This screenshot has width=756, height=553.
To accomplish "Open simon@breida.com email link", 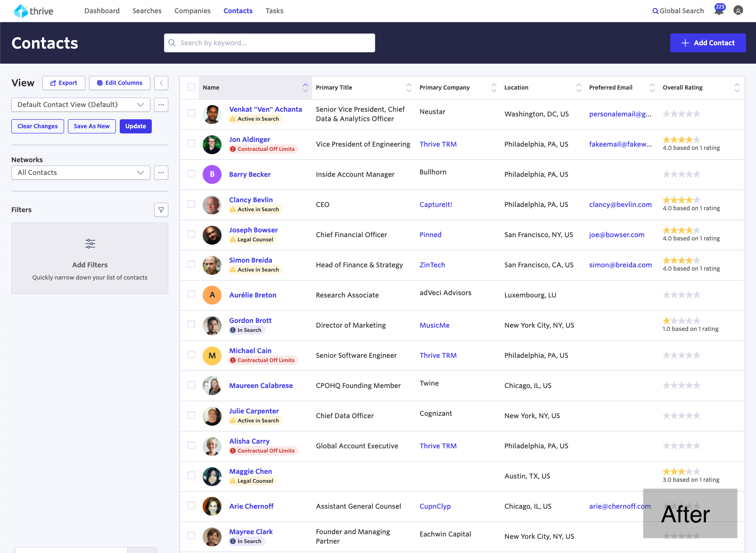I will coord(620,265).
